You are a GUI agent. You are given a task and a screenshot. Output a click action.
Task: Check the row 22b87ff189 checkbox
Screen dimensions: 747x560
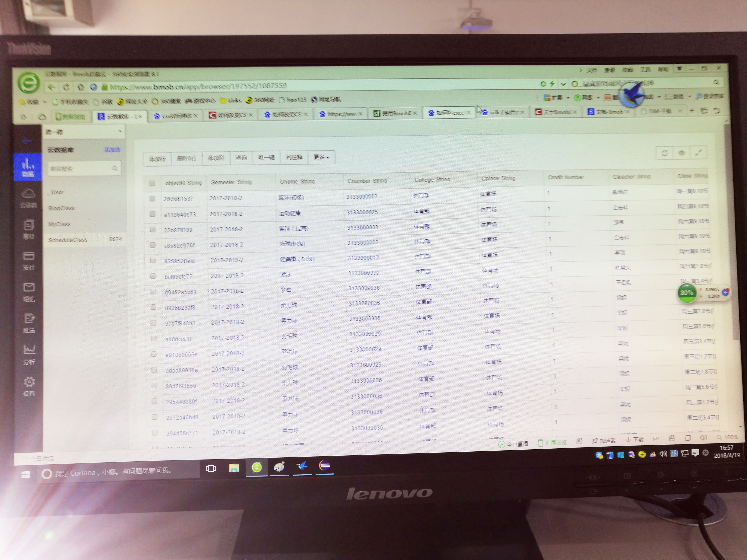point(152,230)
